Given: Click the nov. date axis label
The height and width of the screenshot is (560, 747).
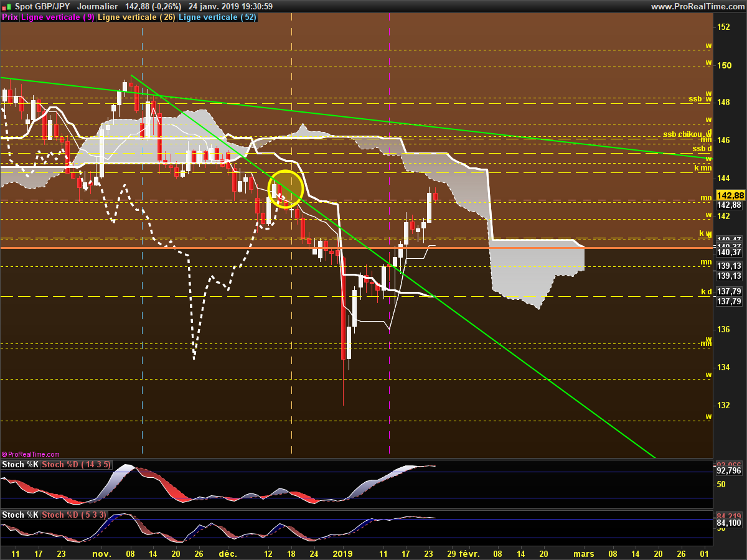Looking at the screenshot, I should click(x=101, y=553).
